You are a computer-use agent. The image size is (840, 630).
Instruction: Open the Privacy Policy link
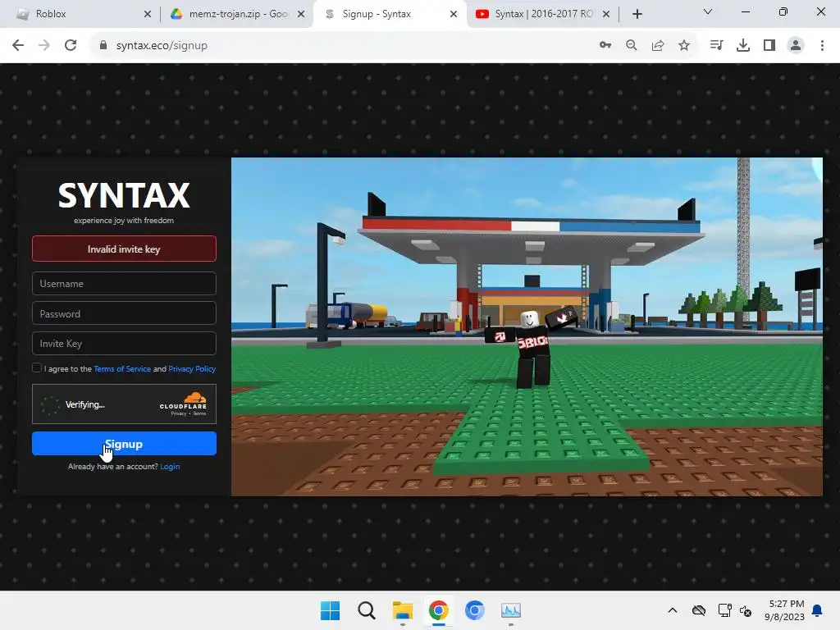click(192, 368)
